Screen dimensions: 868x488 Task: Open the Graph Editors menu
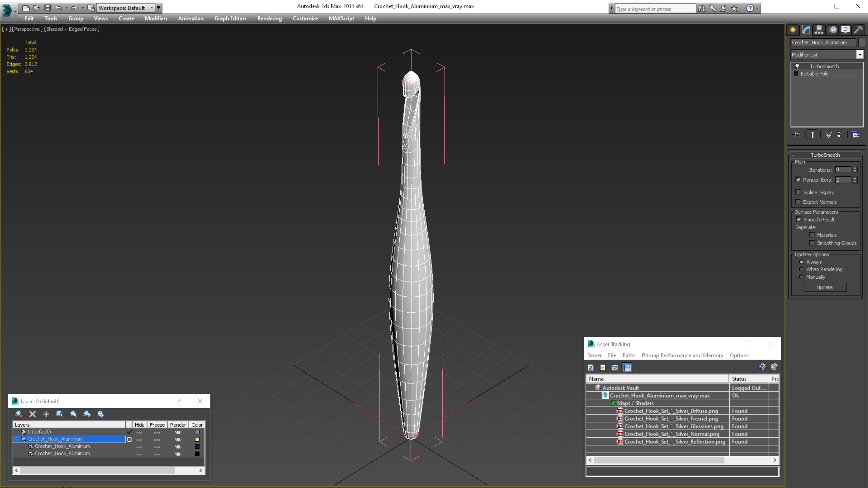[x=231, y=18]
